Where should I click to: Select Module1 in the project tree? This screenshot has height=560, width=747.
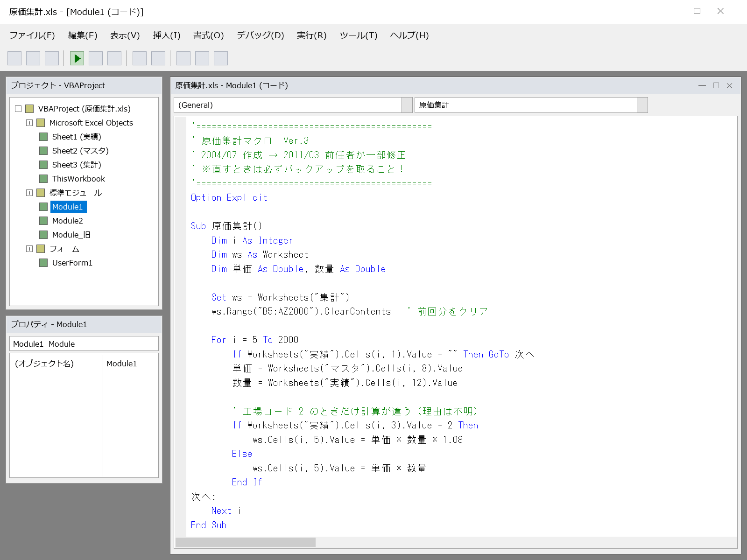[68, 207]
